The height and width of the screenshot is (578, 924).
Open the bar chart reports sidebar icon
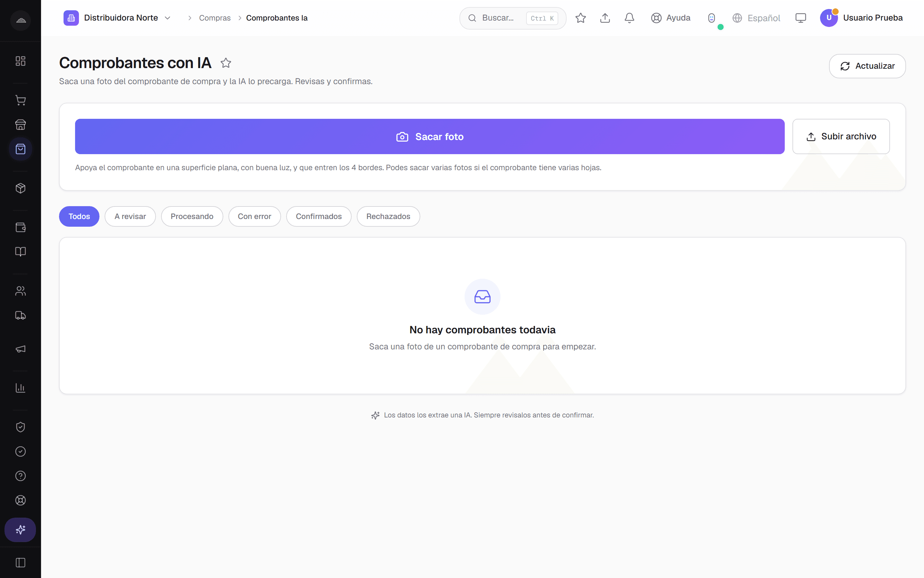(20, 388)
